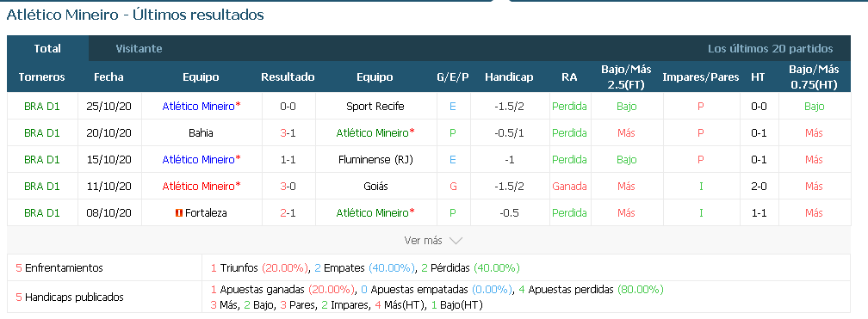Open the Goiás team link

pos(375,186)
